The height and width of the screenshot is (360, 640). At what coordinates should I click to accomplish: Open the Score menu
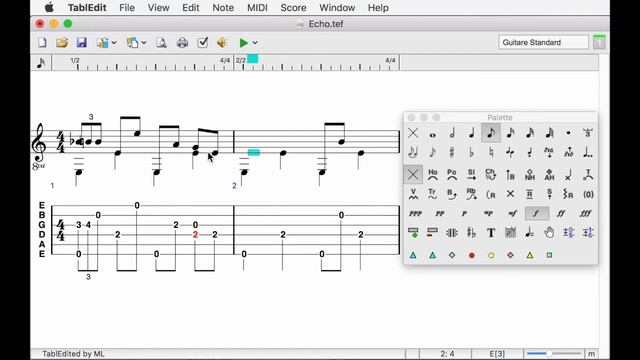pyautogui.click(x=293, y=8)
